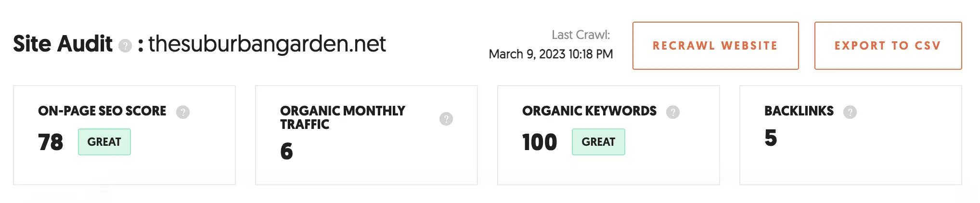Viewport: 980px width, 203px height.
Task: Click the Site Audit page title
Action: pos(63,44)
